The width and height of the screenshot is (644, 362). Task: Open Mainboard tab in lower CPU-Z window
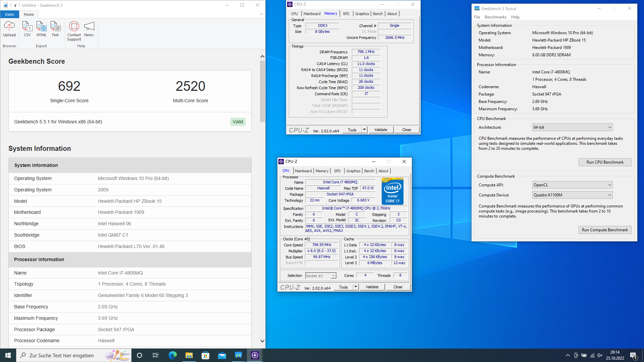pyautogui.click(x=303, y=171)
